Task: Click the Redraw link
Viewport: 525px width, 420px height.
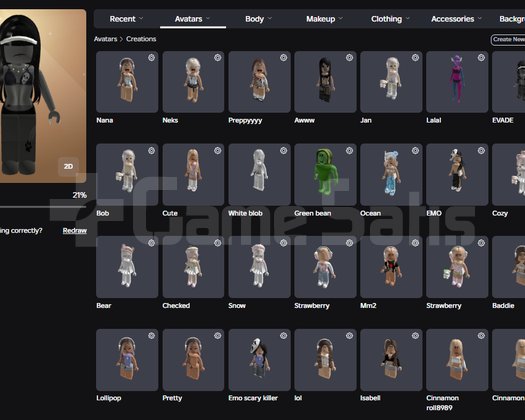Action: click(75, 230)
